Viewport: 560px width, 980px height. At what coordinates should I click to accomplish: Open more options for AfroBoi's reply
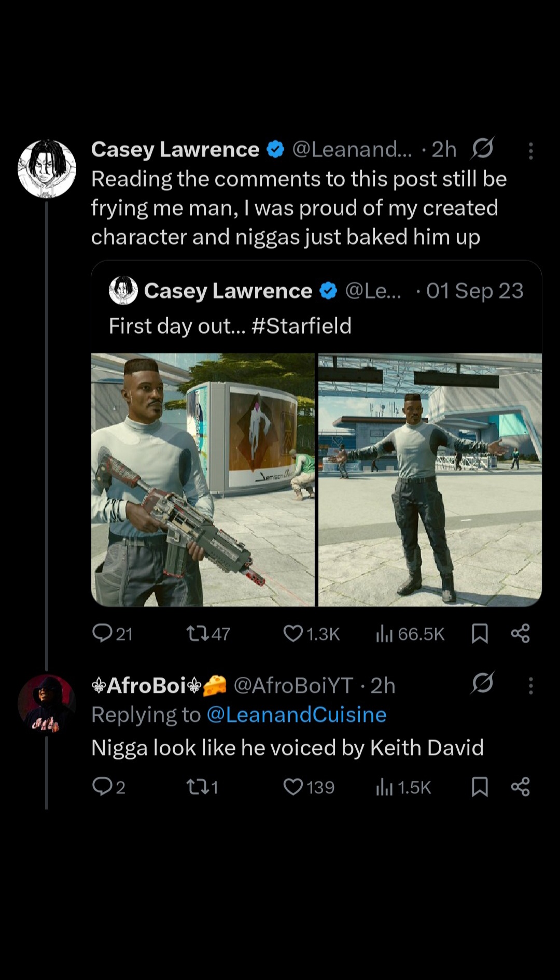tap(530, 686)
